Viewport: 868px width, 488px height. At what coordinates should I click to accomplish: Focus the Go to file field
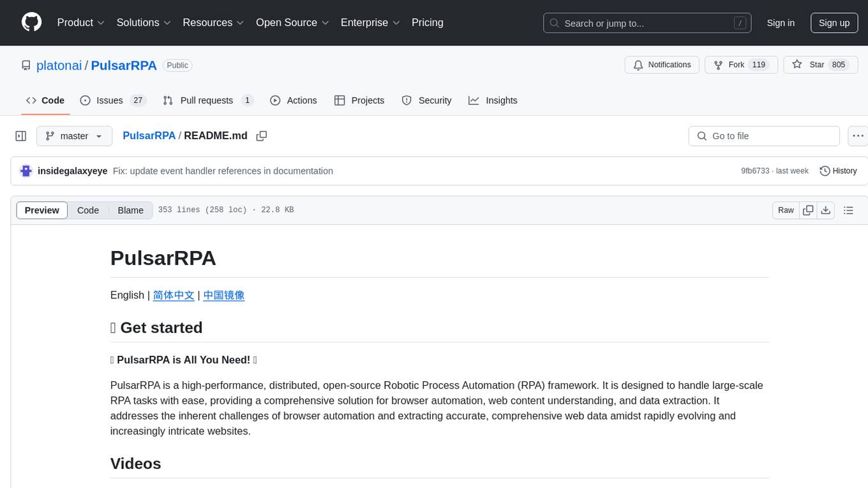click(764, 136)
